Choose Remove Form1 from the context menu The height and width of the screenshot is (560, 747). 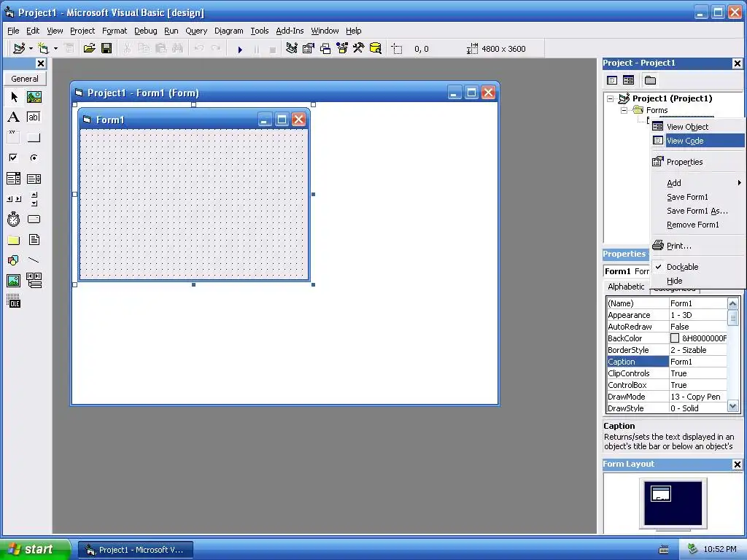tap(698, 225)
